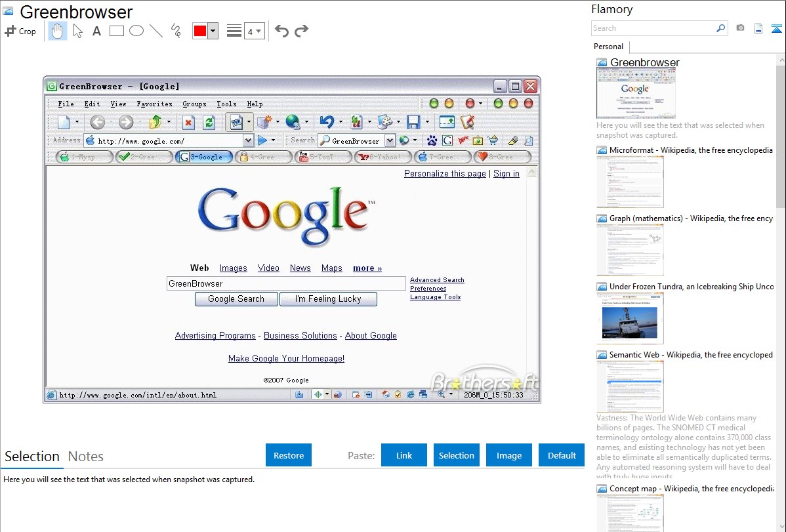
Task: Select the freehand scribble tool
Action: coord(176,31)
